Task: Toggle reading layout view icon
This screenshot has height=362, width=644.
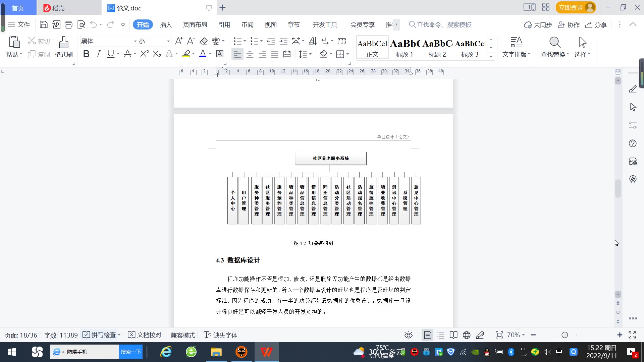Action: pyautogui.click(x=453, y=335)
